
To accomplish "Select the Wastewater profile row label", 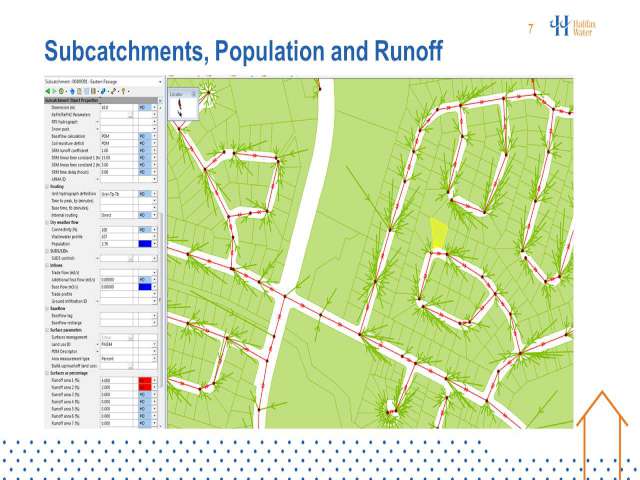I will [x=67, y=237].
